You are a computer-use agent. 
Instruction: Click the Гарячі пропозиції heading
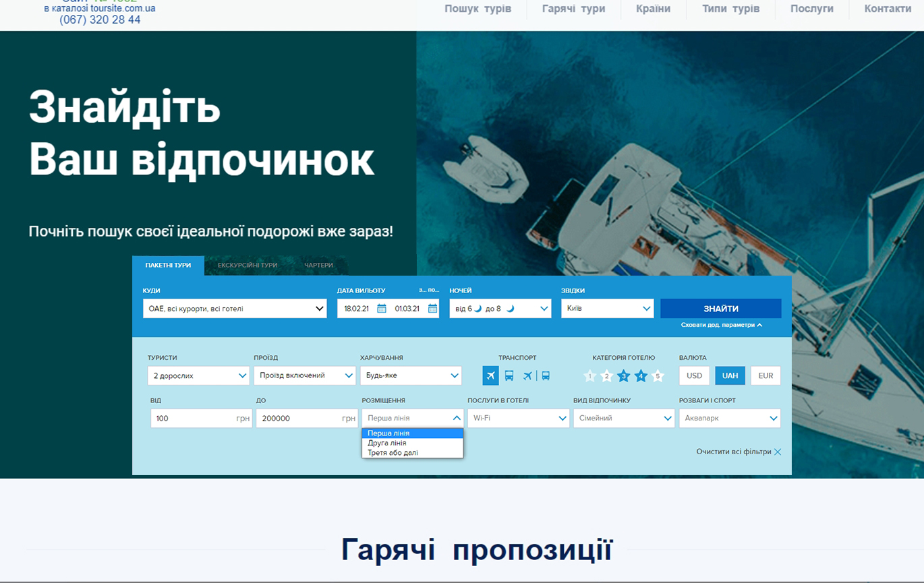point(476,549)
